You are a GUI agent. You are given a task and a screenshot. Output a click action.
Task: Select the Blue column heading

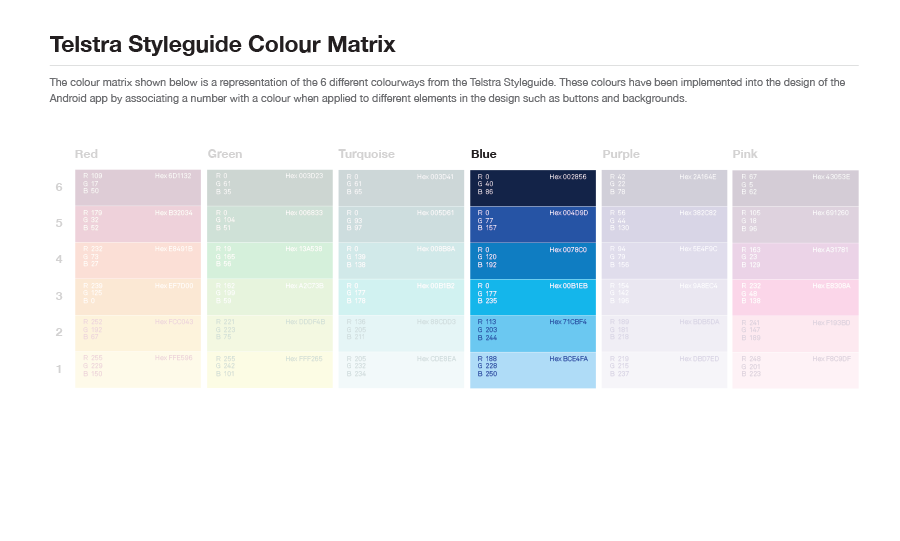[483, 154]
